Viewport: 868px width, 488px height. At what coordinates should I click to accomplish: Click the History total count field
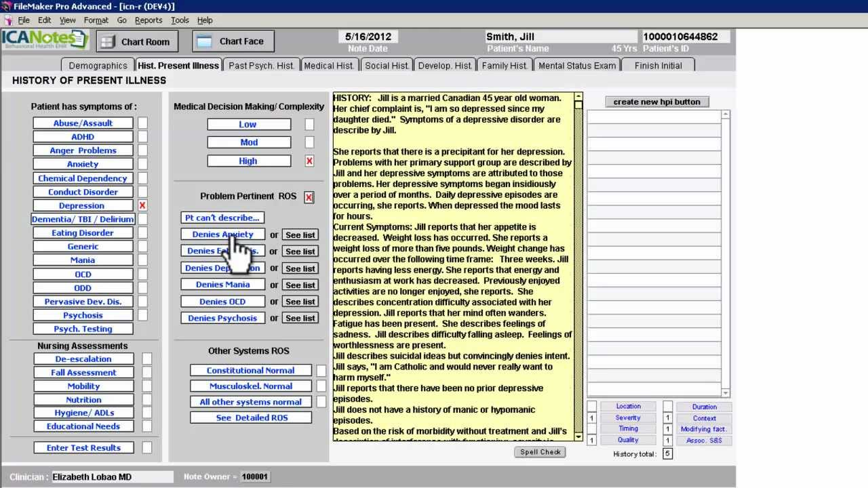[x=667, y=453]
